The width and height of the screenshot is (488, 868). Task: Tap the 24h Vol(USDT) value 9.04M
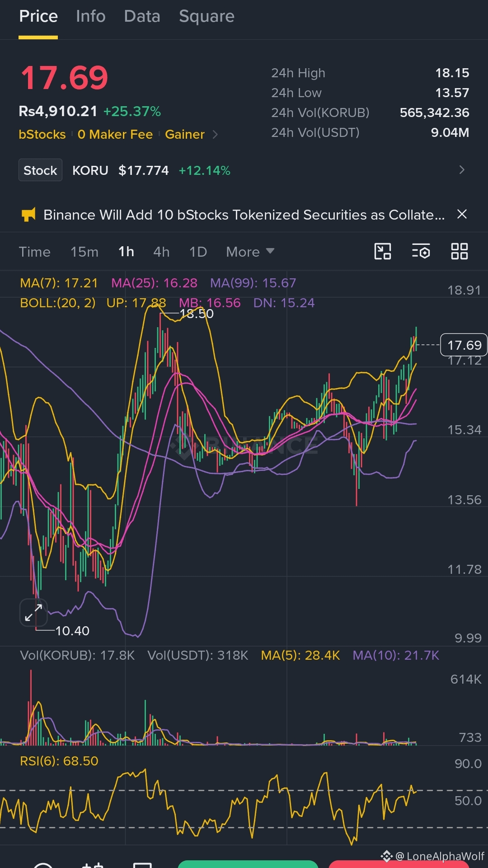(x=450, y=132)
